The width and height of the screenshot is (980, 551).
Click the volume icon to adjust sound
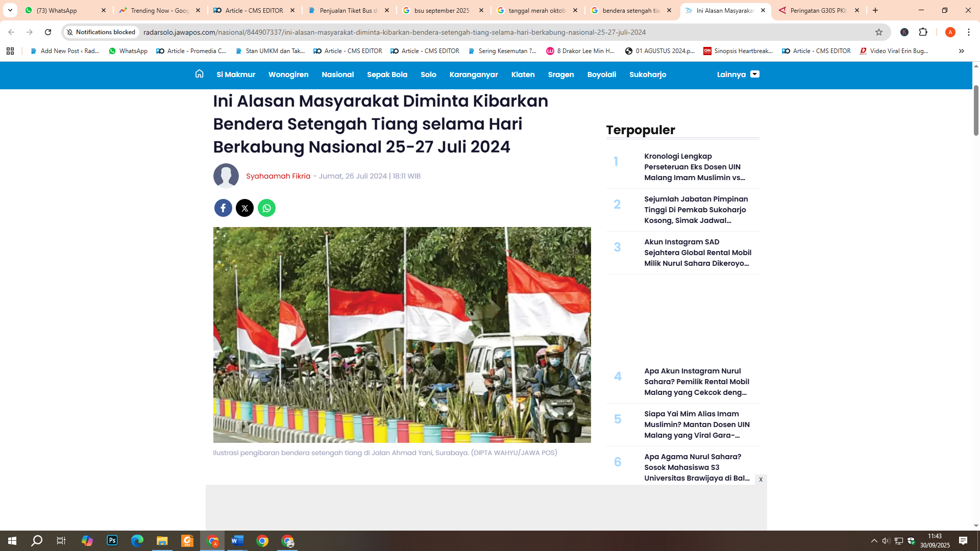pyautogui.click(x=886, y=541)
